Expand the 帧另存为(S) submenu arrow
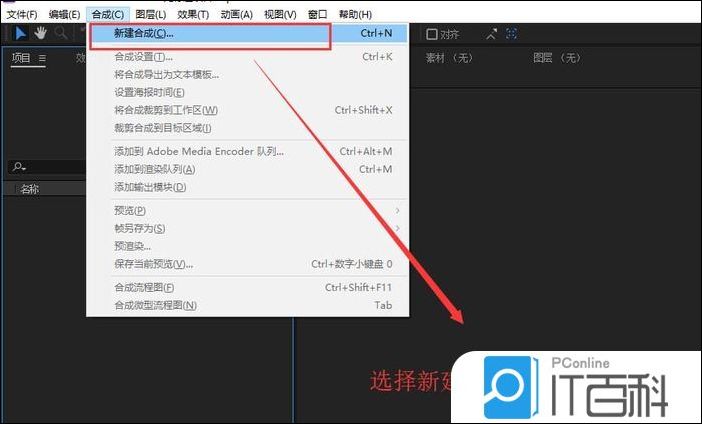This screenshot has width=702, height=424. tap(397, 228)
